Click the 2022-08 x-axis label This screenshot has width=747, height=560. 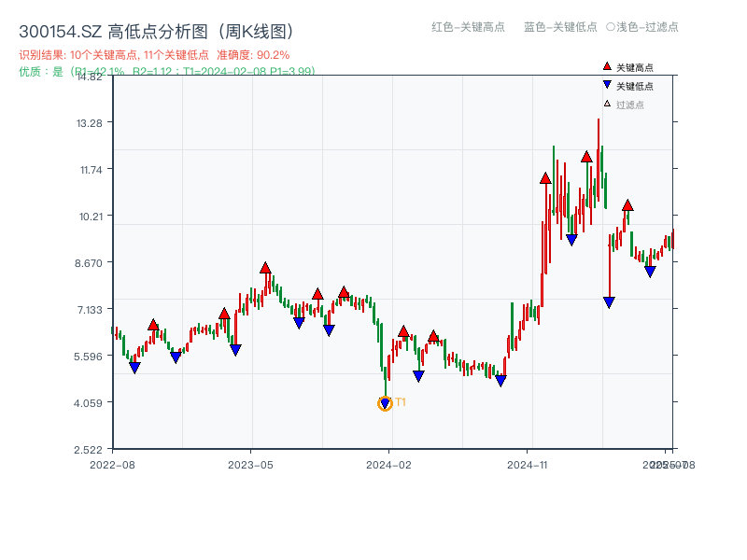point(112,465)
